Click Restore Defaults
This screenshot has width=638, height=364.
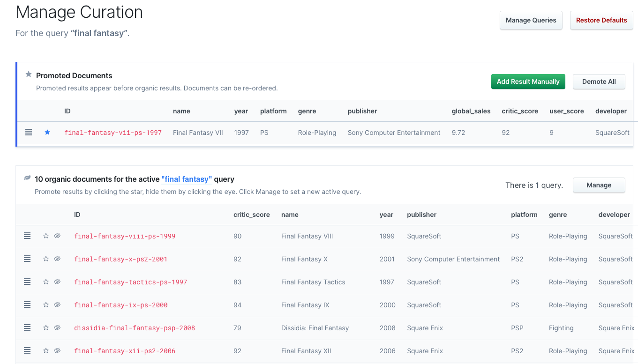(601, 20)
